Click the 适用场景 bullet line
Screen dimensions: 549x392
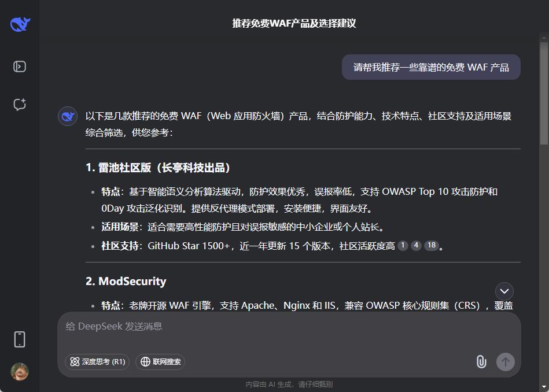coord(243,227)
